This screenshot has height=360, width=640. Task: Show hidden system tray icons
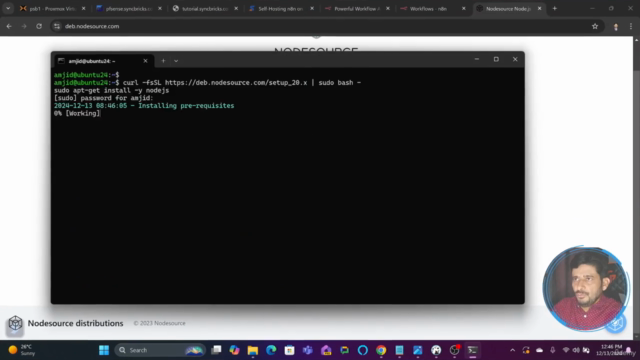pos(513,350)
